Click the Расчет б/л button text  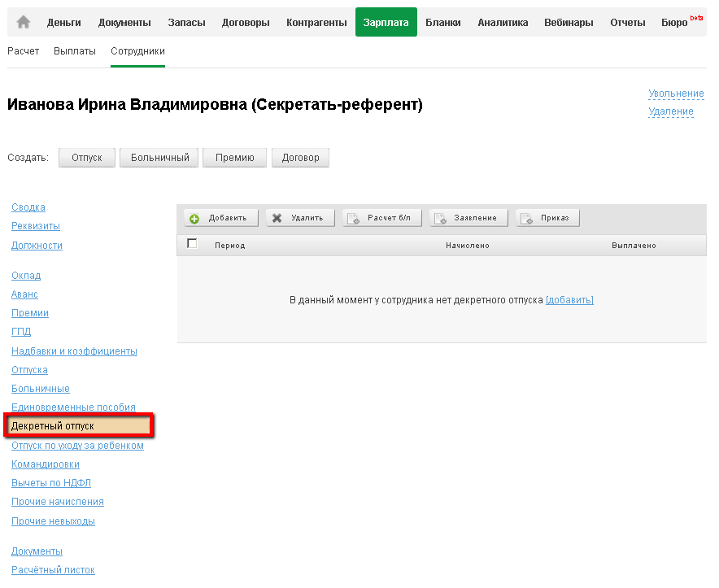(389, 218)
